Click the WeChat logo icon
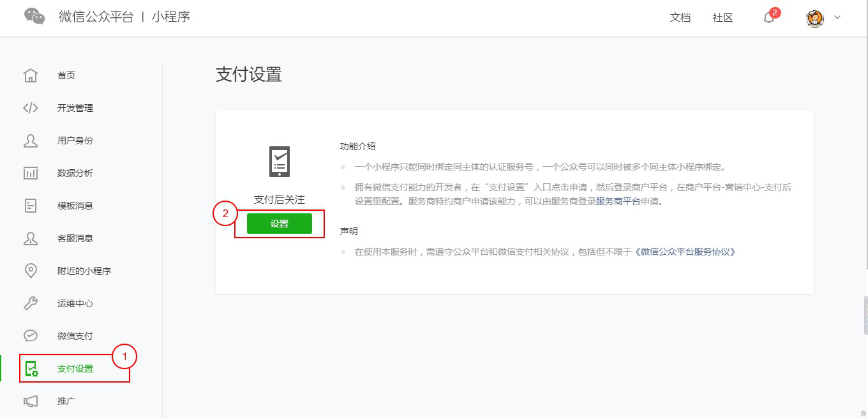Viewport: 868px width, 419px height. pyautogui.click(x=34, y=17)
